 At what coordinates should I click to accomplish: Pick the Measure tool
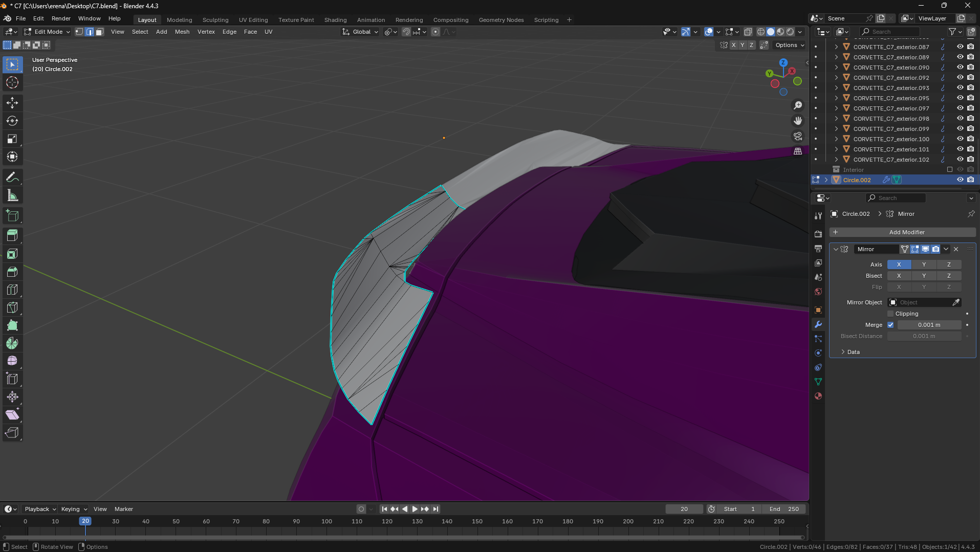(x=12, y=195)
